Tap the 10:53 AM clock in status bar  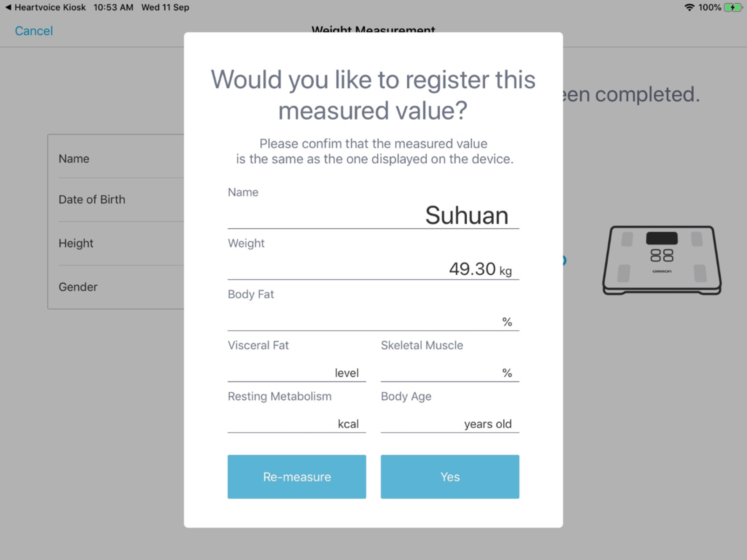[114, 8]
